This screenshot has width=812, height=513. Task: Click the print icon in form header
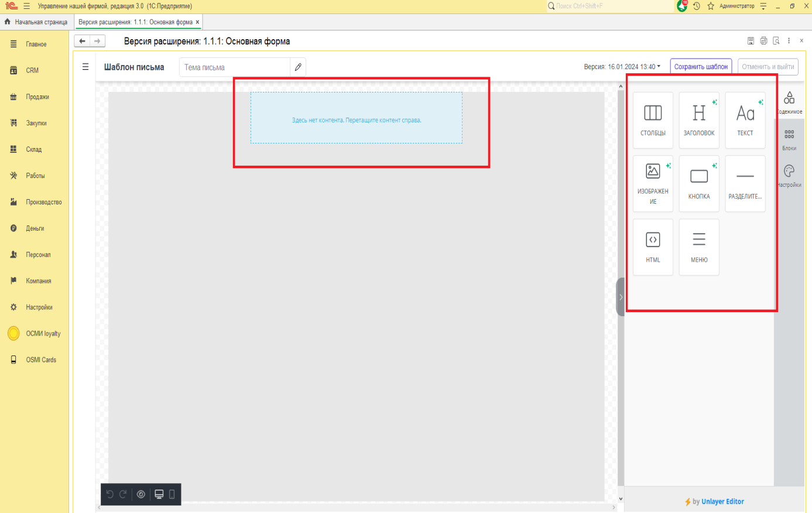click(x=763, y=41)
